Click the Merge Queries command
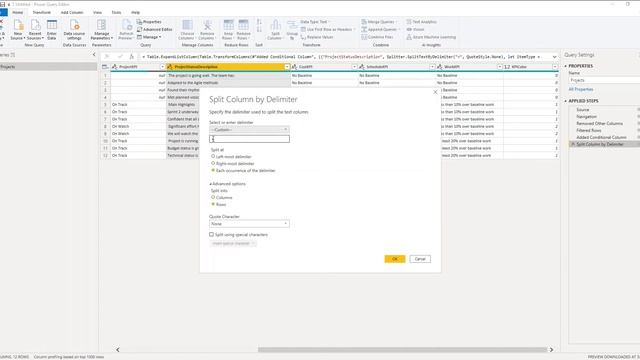The image size is (640, 360). tap(378, 22)
